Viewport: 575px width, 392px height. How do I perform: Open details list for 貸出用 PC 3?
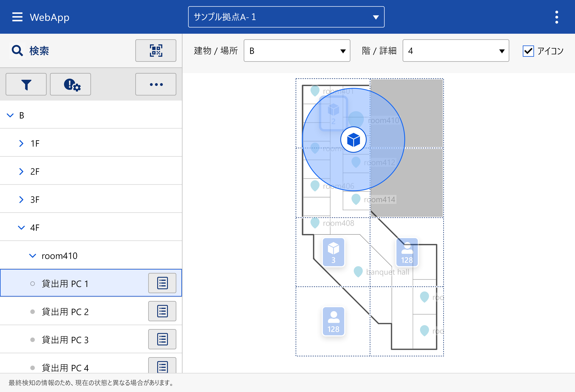point(162,339)
